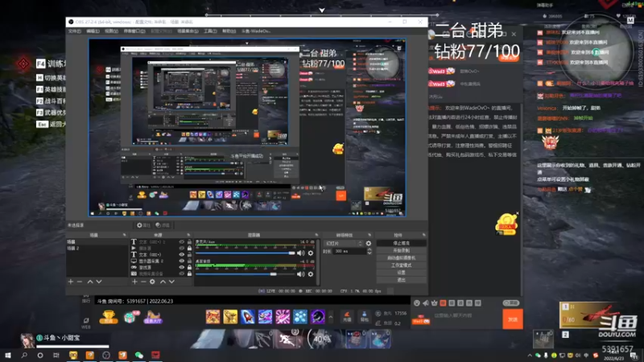The image size is (644, 362).
Task: Open the third (View) menu in OBS
Action: 111,31
